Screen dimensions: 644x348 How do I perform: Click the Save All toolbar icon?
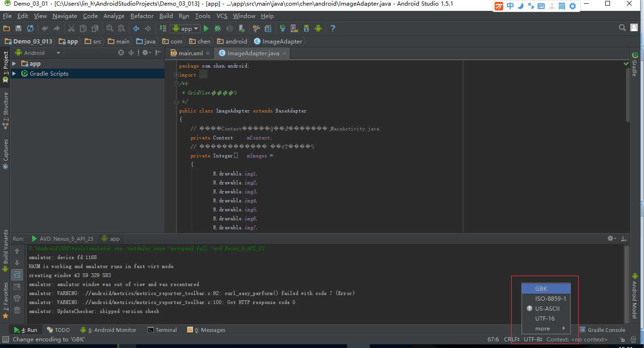coord(19,28)
